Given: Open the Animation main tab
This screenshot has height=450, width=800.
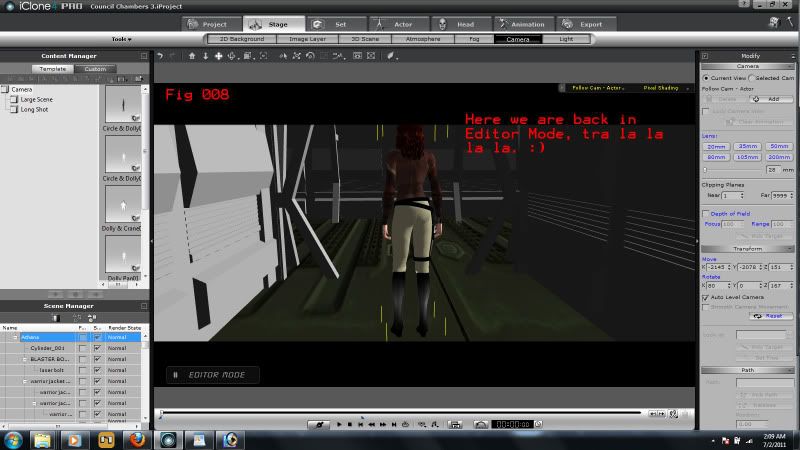Looking at the screenshot, I should coord(524,24).
